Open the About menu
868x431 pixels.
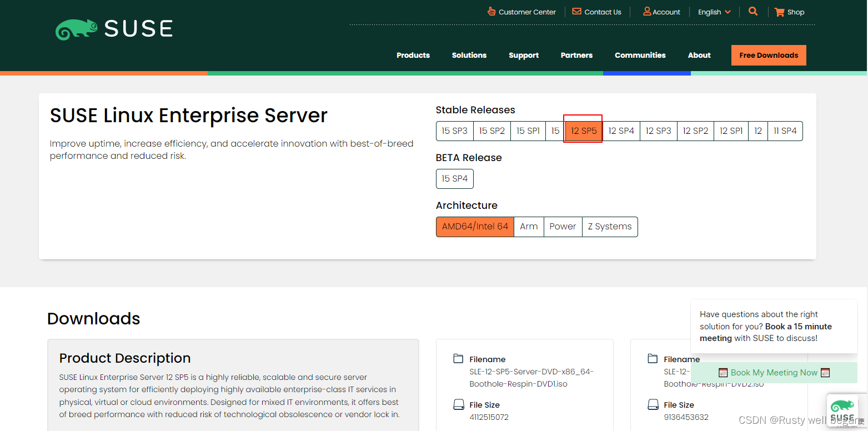699,55
